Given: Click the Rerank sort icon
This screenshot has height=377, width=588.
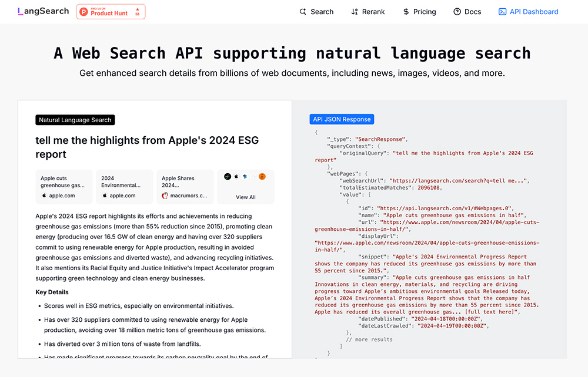Looking at the screenshot, I should pyautogui.click(x=355, y=12).
